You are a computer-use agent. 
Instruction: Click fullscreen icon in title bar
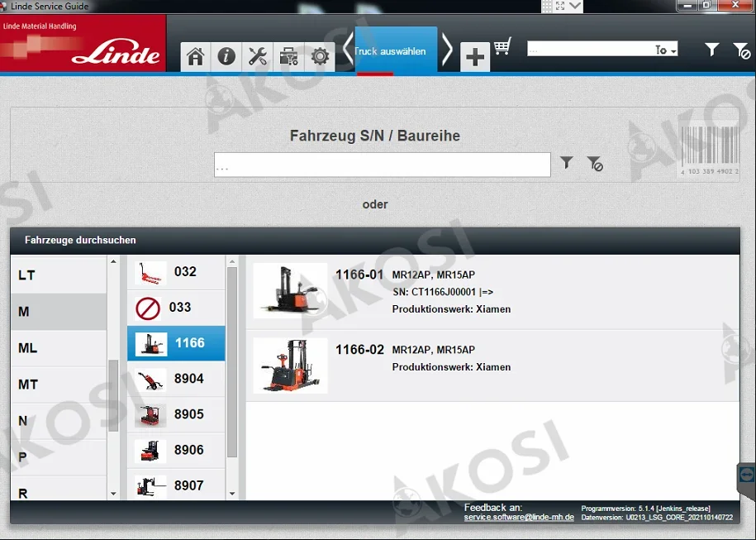tap(559, 6)
